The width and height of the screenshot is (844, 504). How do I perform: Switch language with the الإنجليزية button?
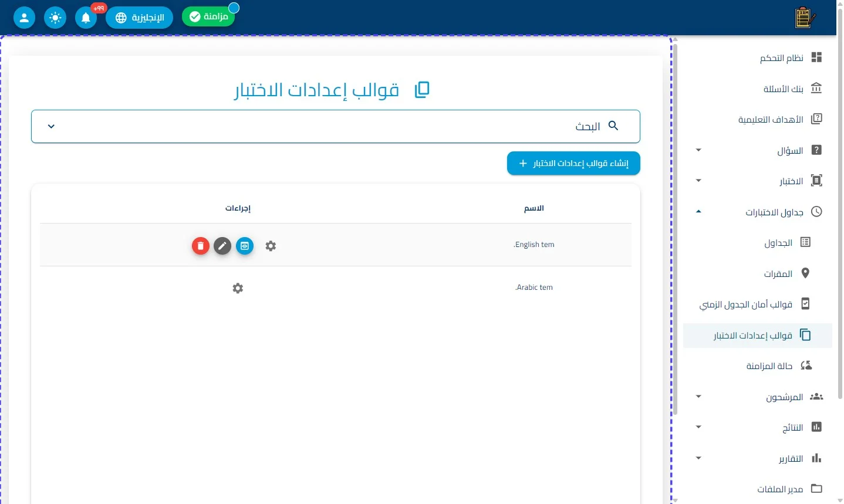tap(139, 18)
